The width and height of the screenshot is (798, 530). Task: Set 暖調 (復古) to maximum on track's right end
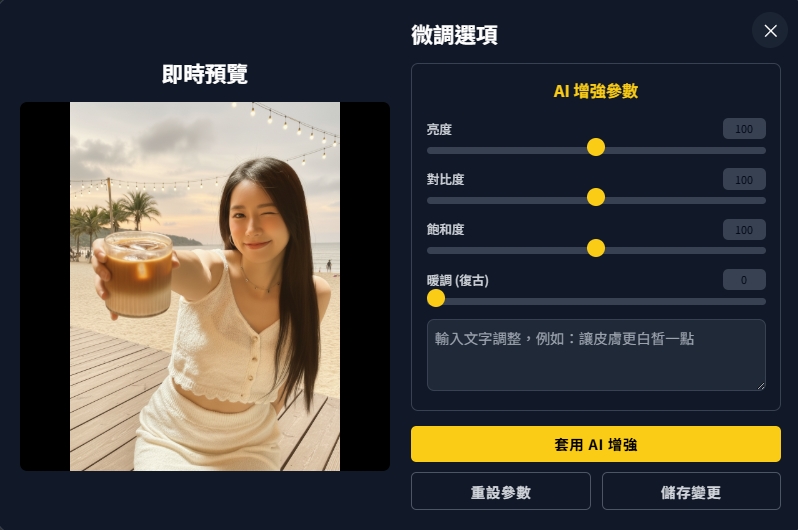coord(763,301)
